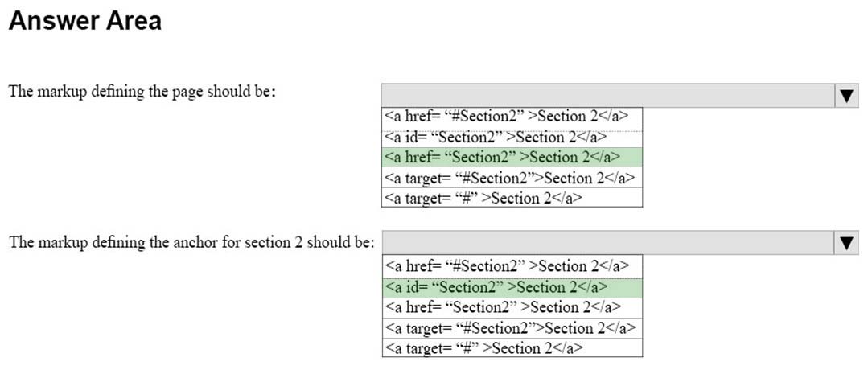Select target="#Section2" in the anchor markup list
Viewport: 868px width, 366px height.
point(512,328)
